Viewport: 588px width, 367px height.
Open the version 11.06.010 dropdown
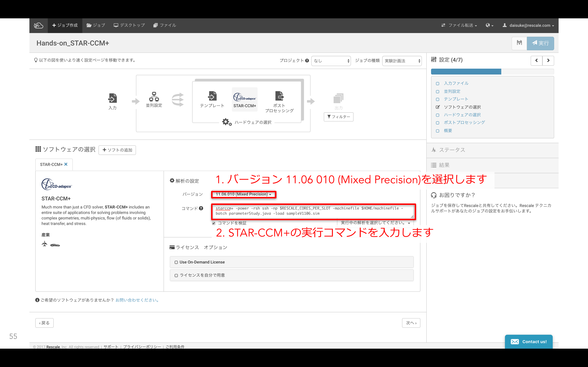pyautogui.click(x=243, y=194)
